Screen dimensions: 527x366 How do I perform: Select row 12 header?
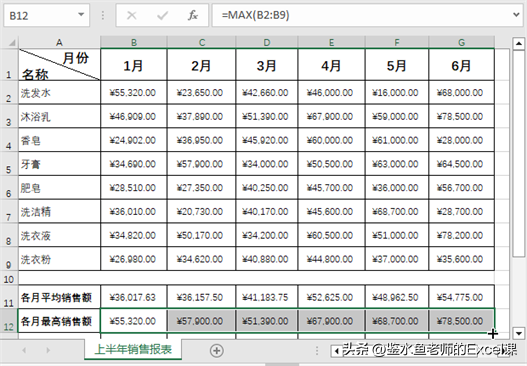[9, 321]
